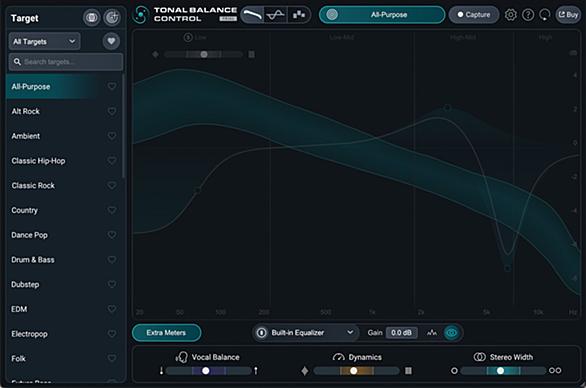This screenshot has width=586, height=388.
Task: Toggle the Built-in Equalizer power button
Action: 262,333
